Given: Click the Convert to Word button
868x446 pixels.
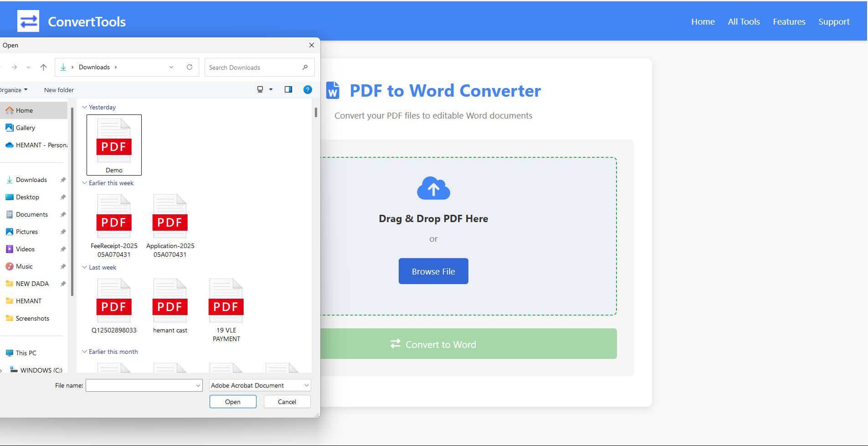Looking at the screenshot, I should coord(469,344).
